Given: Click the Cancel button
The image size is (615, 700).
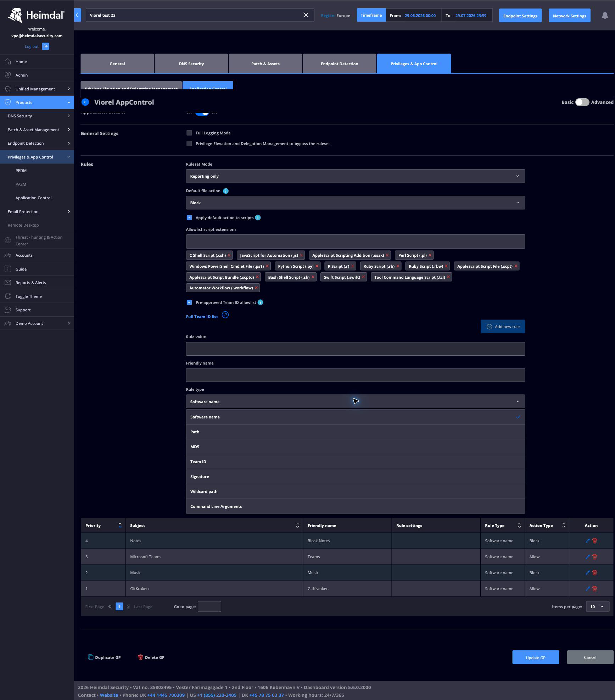Looking at the screenshot, I should 590,657.
